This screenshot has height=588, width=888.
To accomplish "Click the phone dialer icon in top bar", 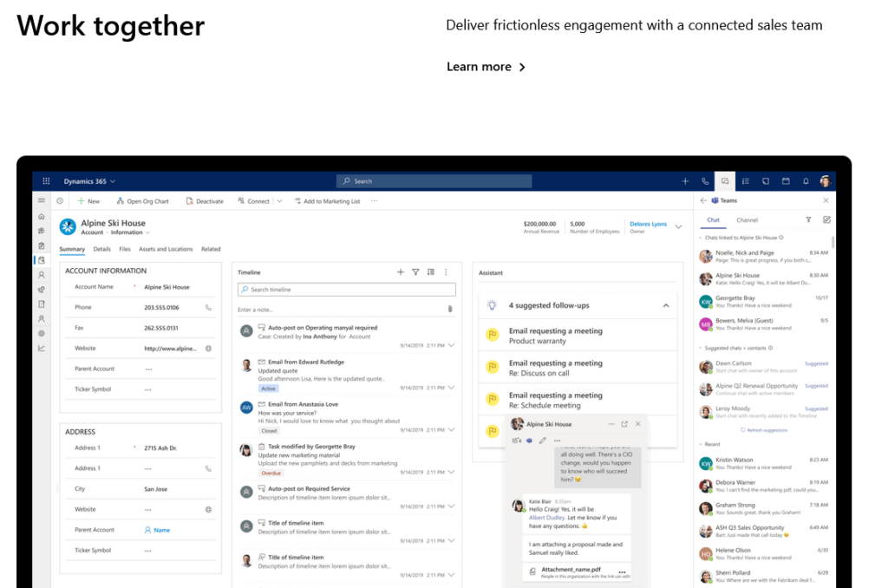I will [705, 181].
